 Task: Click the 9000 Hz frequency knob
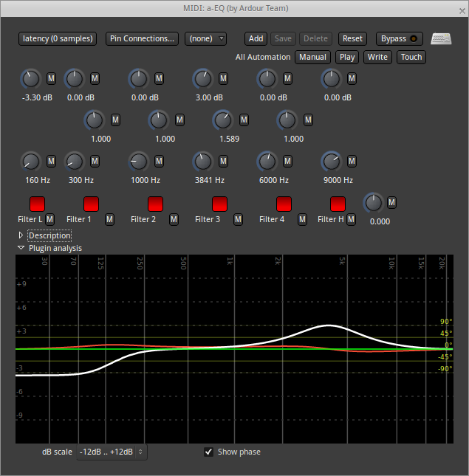click(332, 161)
